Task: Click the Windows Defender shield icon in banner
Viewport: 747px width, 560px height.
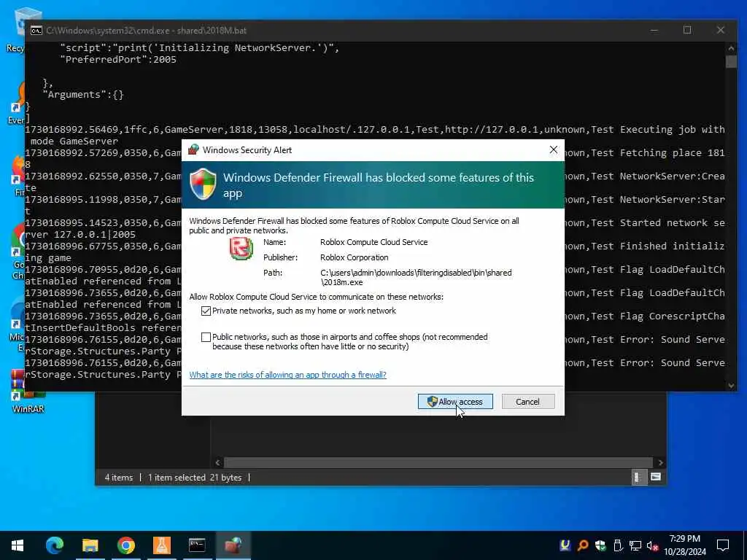Action: (204, 184)
